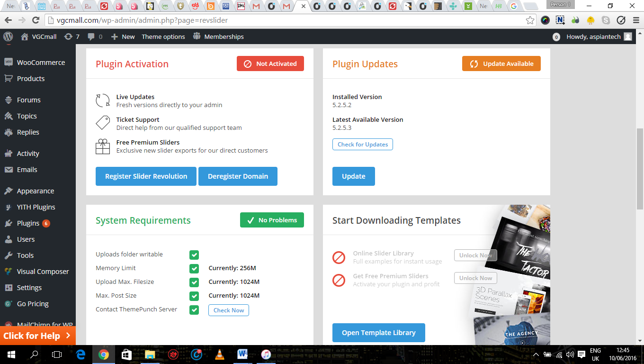644x364 pixels.
Task: Expand the New content menu
Action: pos(123,36)
